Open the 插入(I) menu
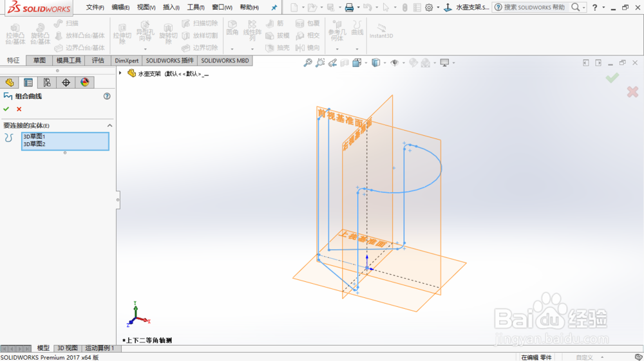Viewport: 644px width, 361px height. (171, 7)
